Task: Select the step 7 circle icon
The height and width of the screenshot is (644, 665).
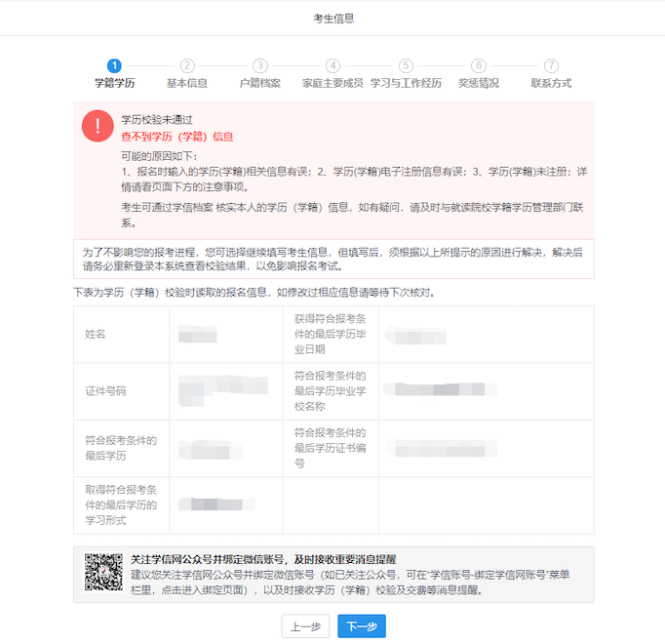Action: coord(552,65)
